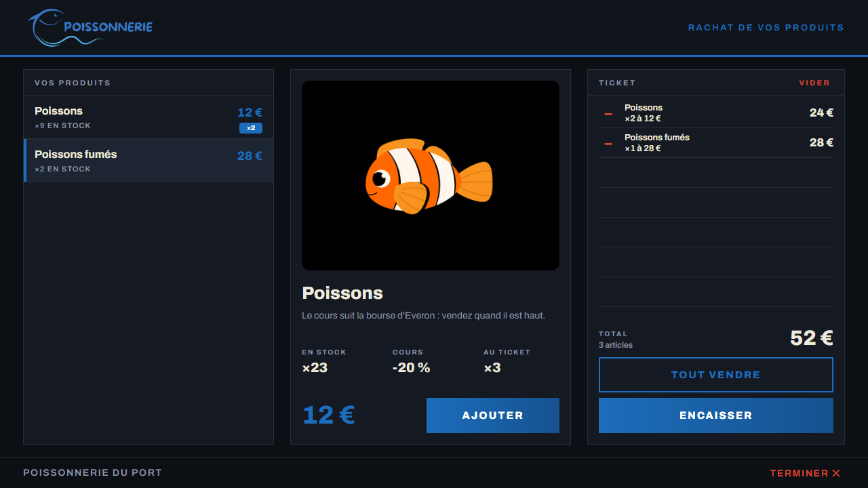This screenshot has width=868, height=488.
Task: Click the Ajouter button
Action: click(x=493, y=415)
